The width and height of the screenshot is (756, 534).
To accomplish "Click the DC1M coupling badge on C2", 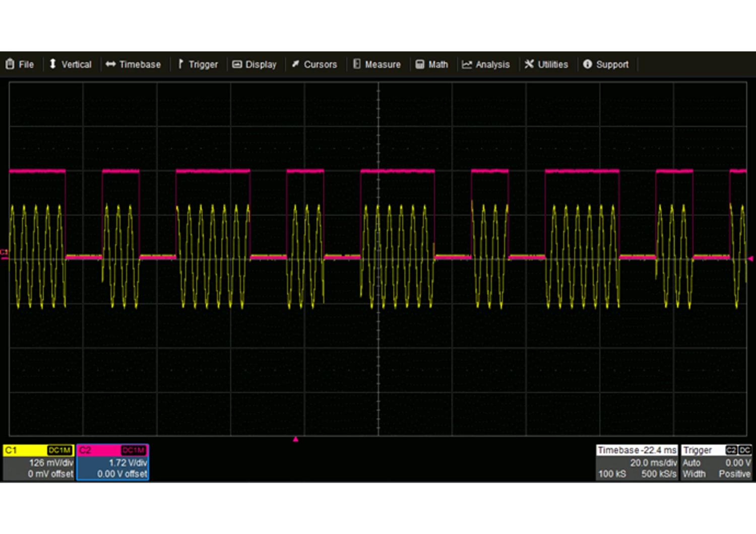I will (134, 450).
